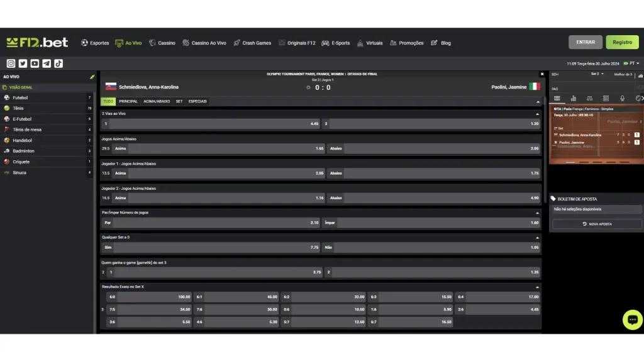Switch to the PRINCIPAL market tab

pos(128,101)
